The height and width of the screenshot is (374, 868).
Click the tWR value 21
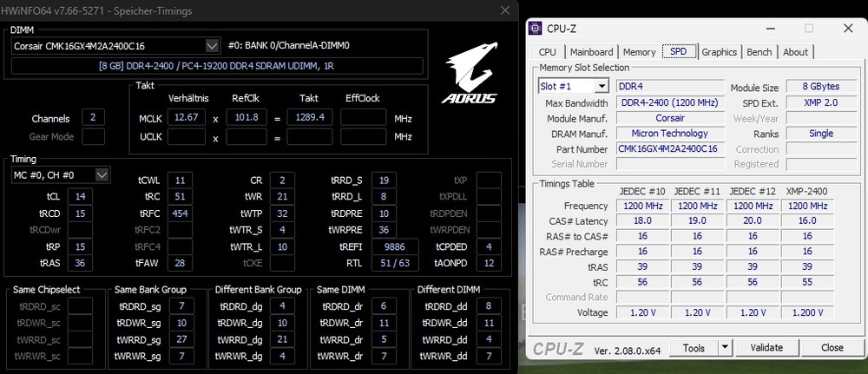[x=282, y=196]
